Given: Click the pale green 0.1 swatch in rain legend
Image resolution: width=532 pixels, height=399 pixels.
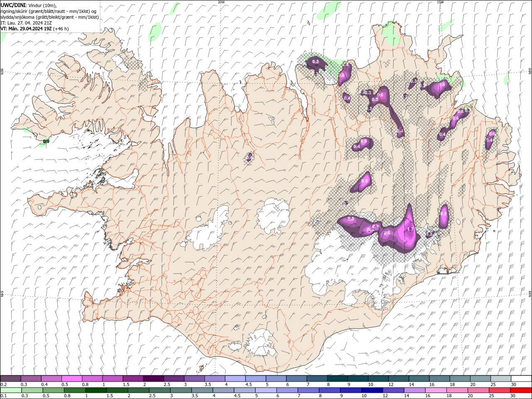Looking at the screenshot, I should (x=11, y=390).
